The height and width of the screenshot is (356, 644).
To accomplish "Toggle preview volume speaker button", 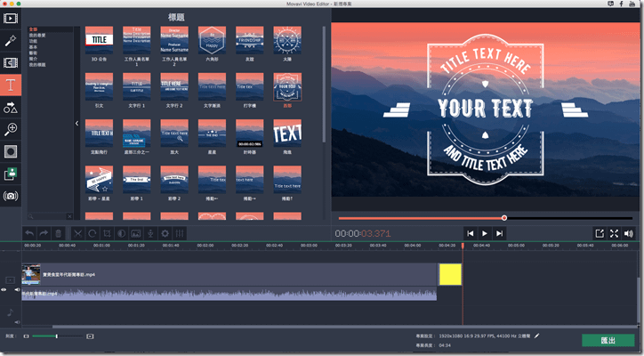I will 628,233.
